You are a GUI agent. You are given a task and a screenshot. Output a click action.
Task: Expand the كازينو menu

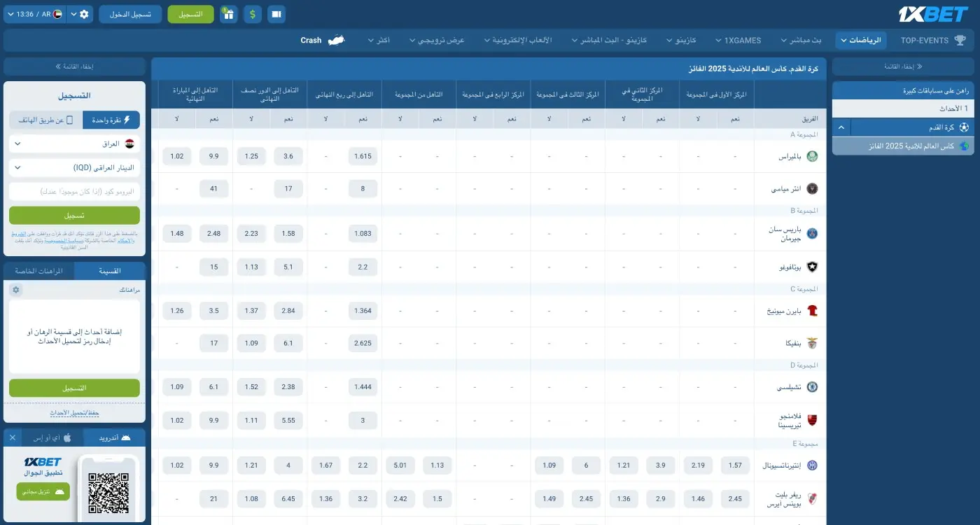coord(680,41)
